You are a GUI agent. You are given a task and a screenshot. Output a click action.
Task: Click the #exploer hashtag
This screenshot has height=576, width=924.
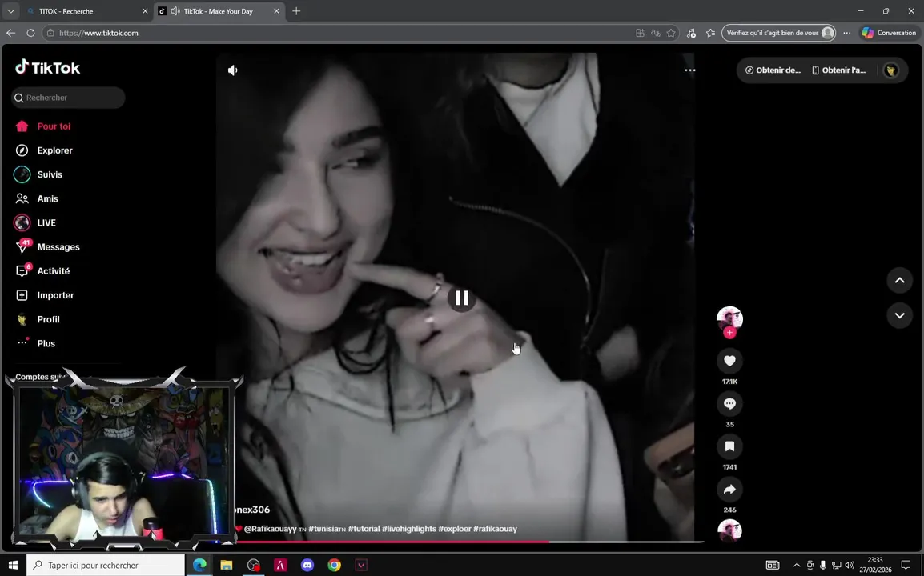pos(454,529)
